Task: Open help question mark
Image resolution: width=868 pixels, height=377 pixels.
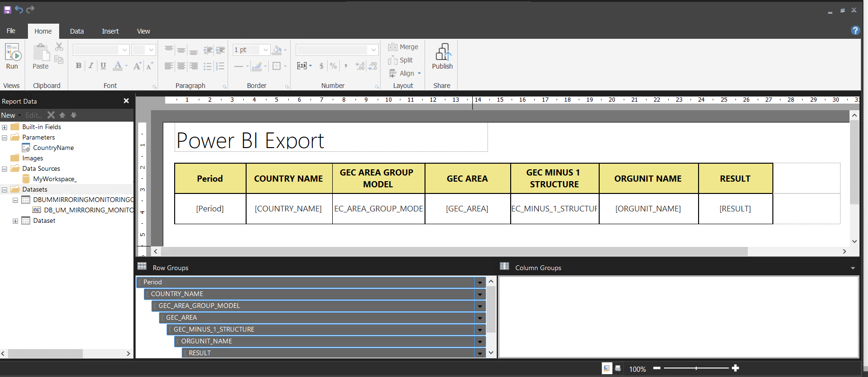Action: tap(855, 30)
